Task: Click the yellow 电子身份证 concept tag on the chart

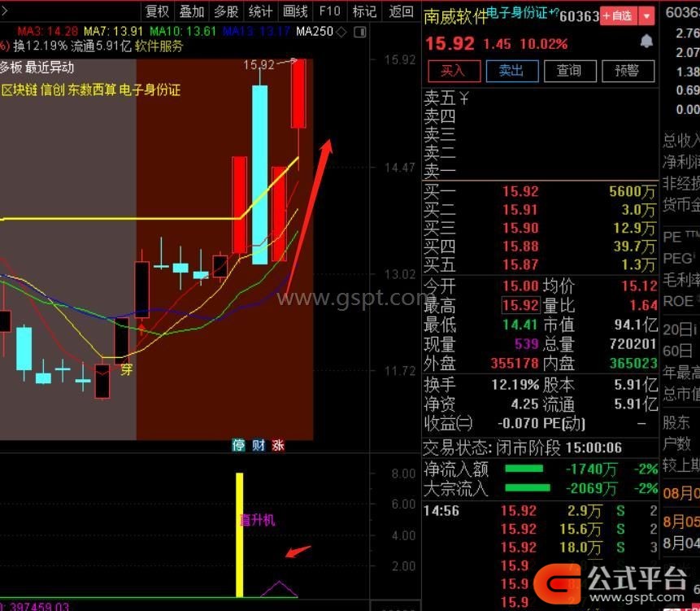Action: click(150, 90)
